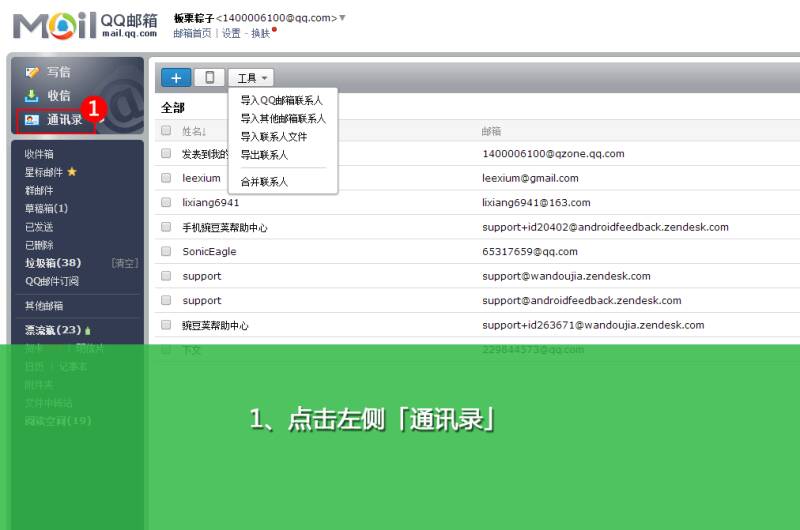Click 写信 to compose mail

coord(59,72)
